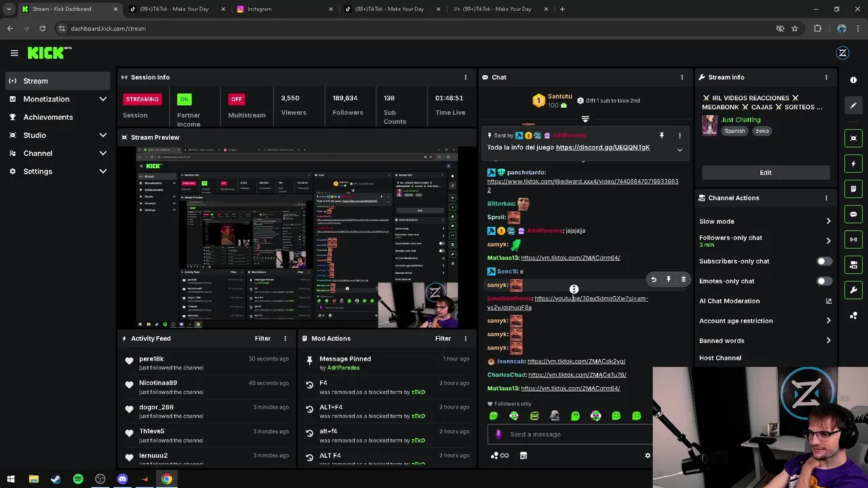
Task: Open Spotify from the taskbar
Action: tap(78, 479)
